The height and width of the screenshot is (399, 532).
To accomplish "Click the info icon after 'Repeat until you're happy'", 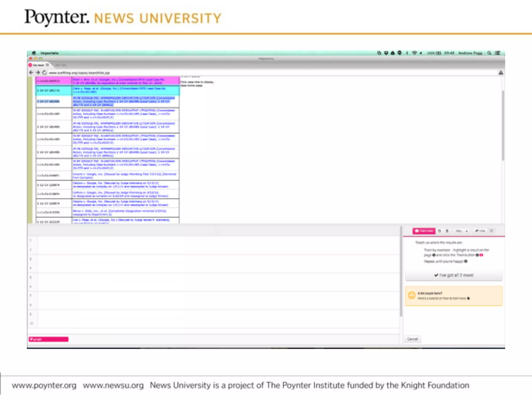I will 466,261.
